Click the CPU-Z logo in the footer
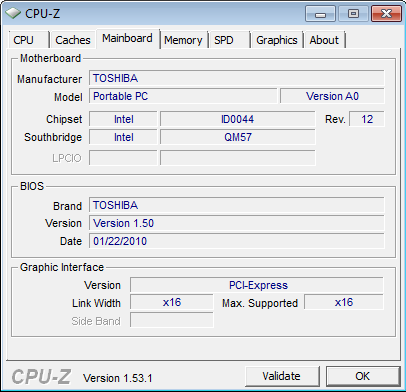The height and width of the screenshot is (392, 406). pos(41,377)
